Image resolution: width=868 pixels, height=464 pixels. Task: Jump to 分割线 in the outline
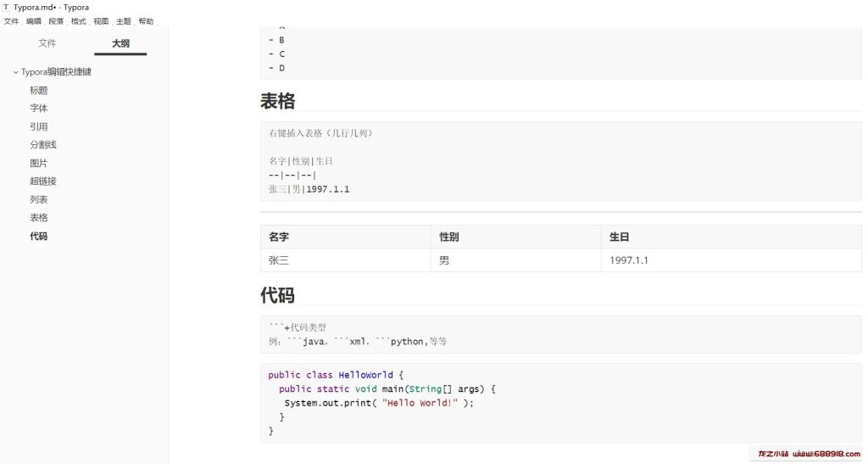pos(43,144)
